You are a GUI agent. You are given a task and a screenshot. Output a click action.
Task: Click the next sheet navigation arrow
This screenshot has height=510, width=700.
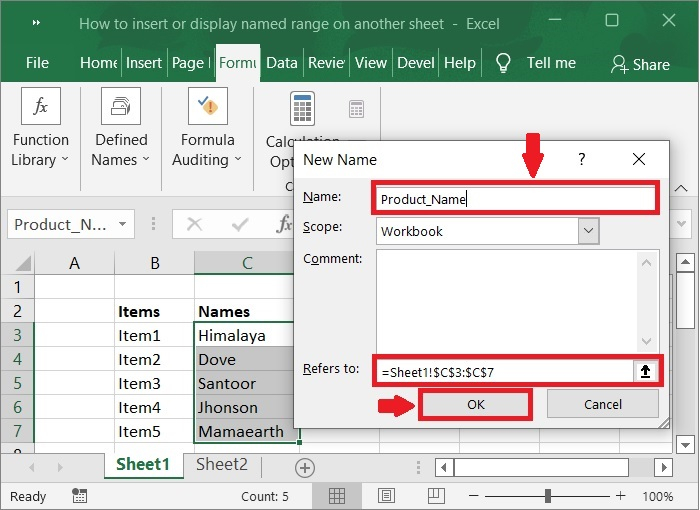point(60,468)
